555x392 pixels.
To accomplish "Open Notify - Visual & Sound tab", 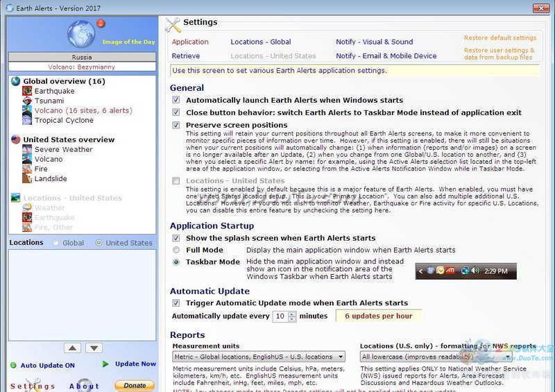I will (374, 42).
